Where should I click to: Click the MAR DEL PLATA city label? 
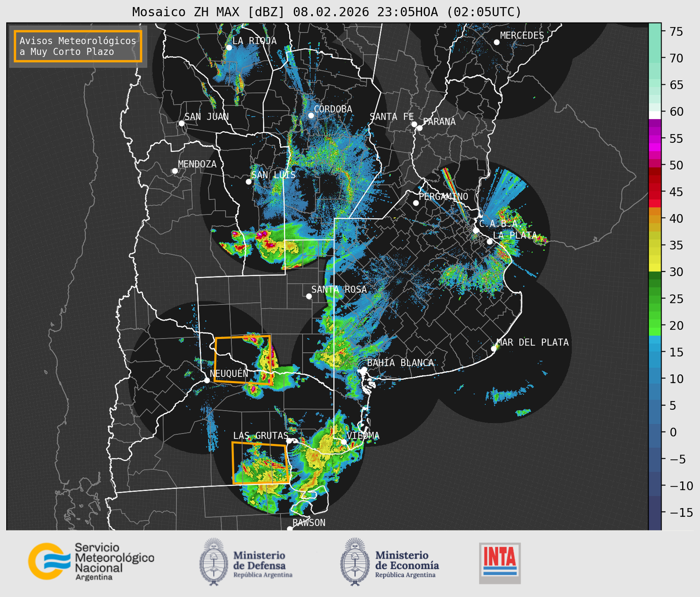(532, 342)
